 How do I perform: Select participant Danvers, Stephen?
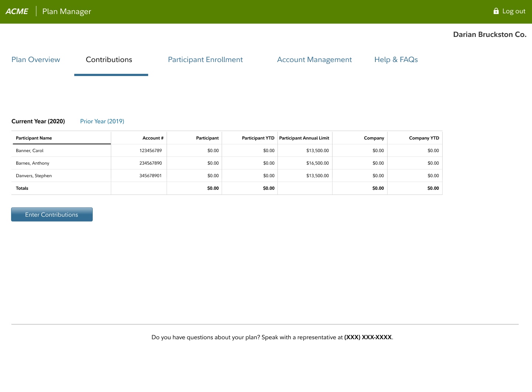[34, 176]
